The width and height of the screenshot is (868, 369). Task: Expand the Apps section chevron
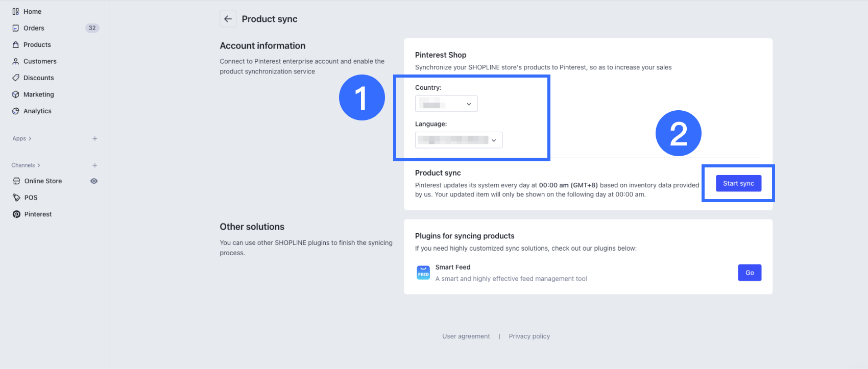click(x=30, y=139)
